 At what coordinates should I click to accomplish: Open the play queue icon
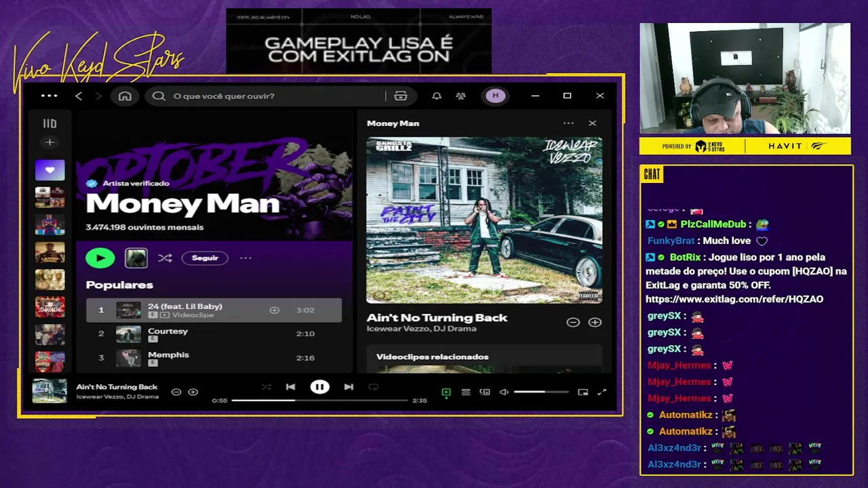466,392
